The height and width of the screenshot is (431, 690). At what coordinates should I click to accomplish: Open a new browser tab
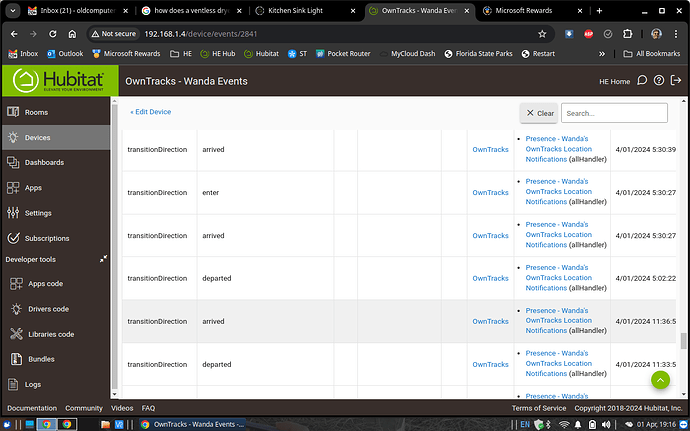coord(599,11)
